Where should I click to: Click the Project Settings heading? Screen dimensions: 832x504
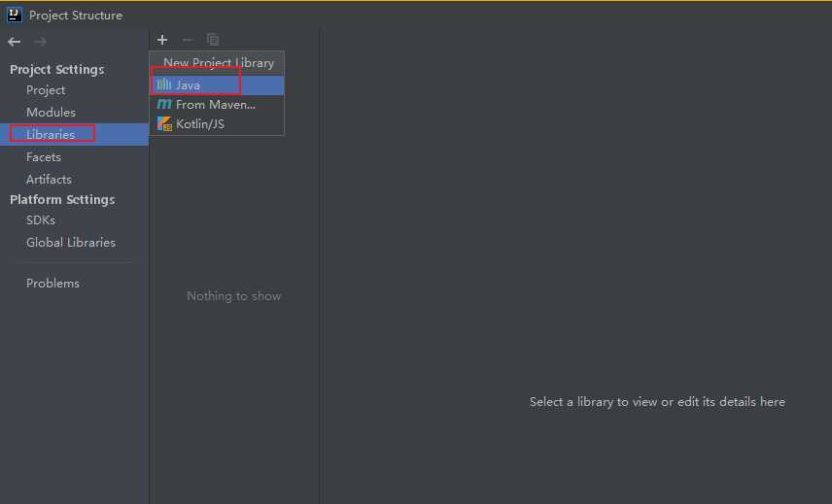tap(56, 69)
